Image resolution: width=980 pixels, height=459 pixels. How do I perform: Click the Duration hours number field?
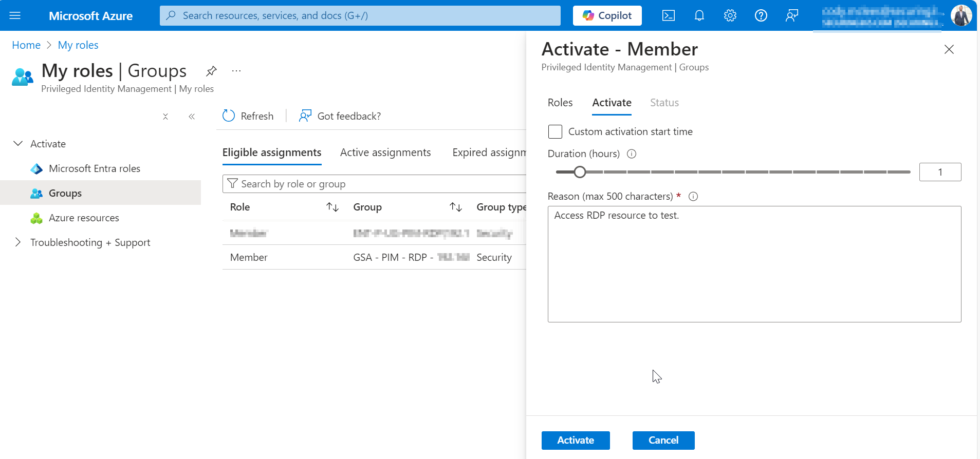[940, 172]
